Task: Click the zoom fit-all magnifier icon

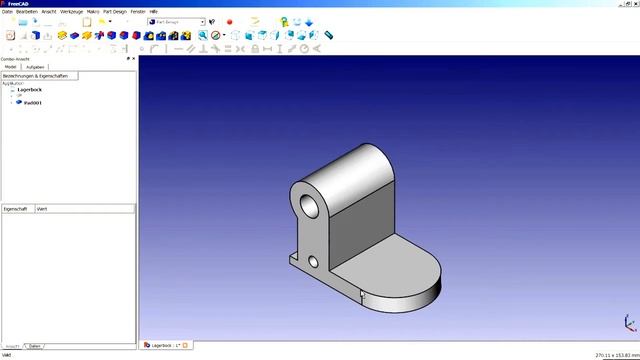Action: point(203,36)
